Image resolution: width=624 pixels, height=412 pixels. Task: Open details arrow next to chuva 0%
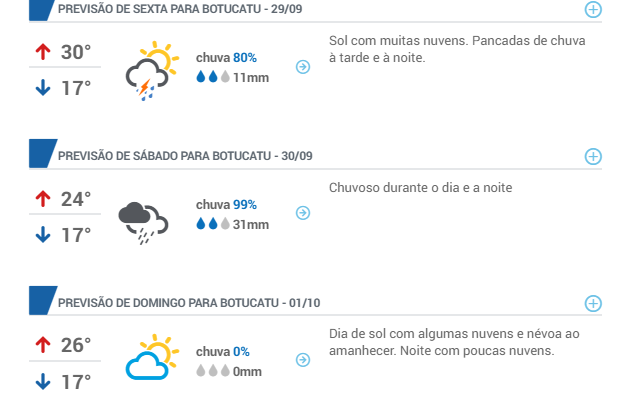(303, 360)
